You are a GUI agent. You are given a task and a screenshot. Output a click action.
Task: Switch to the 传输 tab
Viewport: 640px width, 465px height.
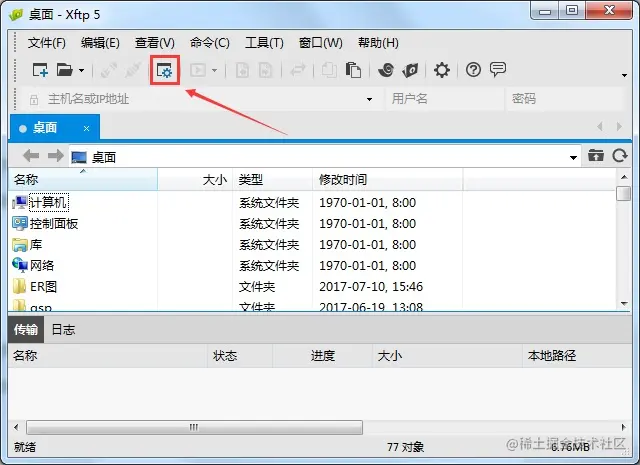click(26, 329)
